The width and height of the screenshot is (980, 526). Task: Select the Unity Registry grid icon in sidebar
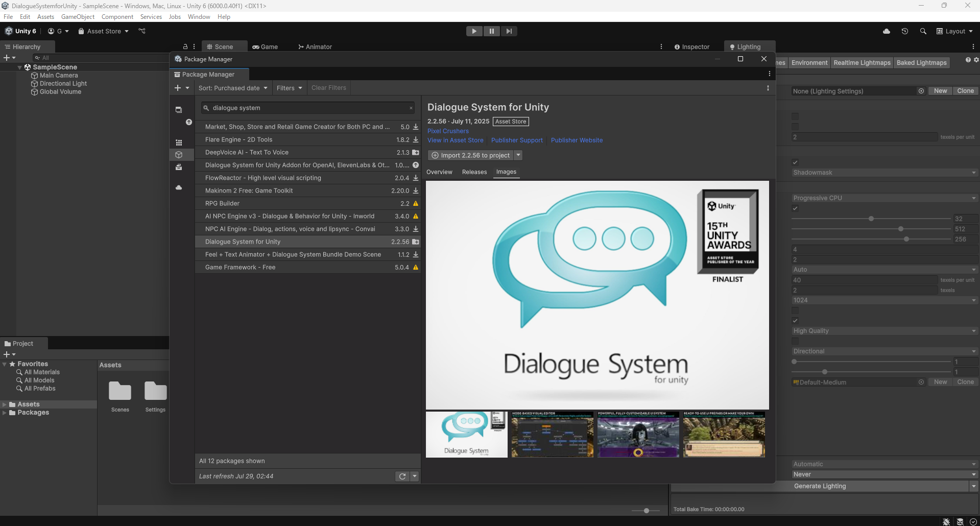point(179,142)
